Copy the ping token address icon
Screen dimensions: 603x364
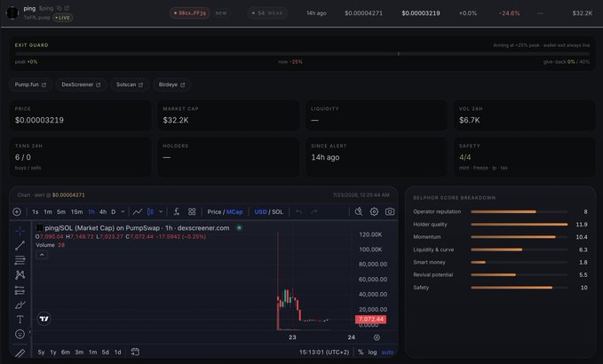[x=60, y=8]
